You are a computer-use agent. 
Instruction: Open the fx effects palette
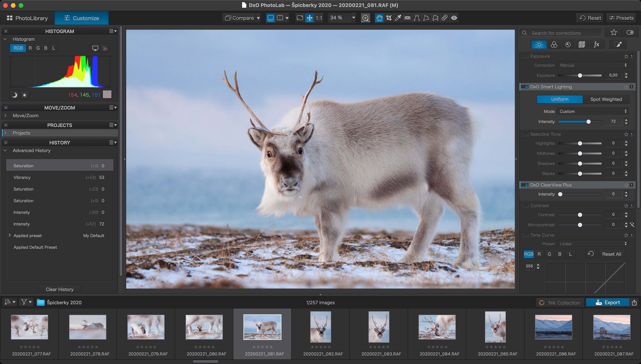tap(597, 45)
